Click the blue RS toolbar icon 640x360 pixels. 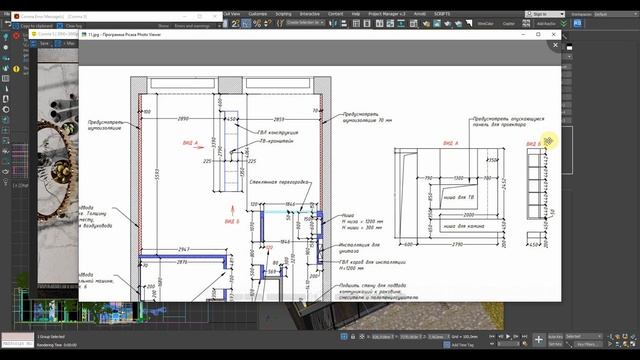[578, 24]
